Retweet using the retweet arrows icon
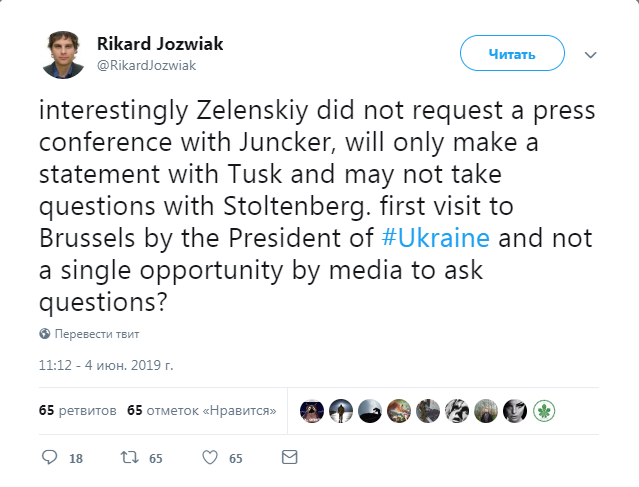The width and height of the screenshot is (639, 487). coord(128,458)
